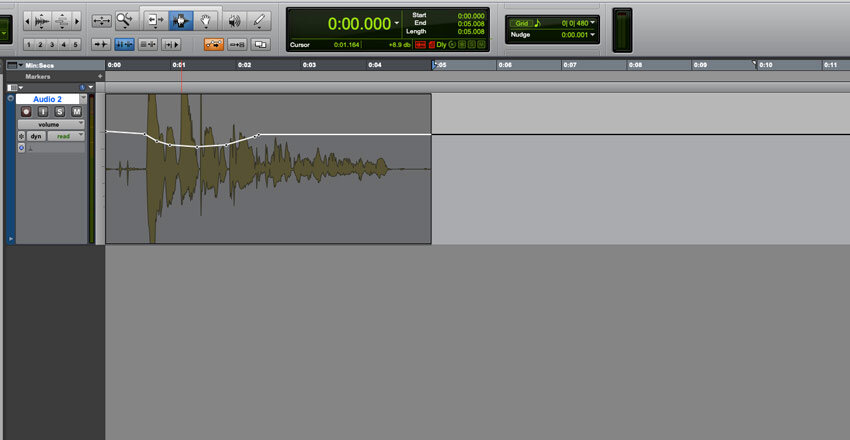Recall zoom preset 4
The image size is (850, 440).
[64, 44]
